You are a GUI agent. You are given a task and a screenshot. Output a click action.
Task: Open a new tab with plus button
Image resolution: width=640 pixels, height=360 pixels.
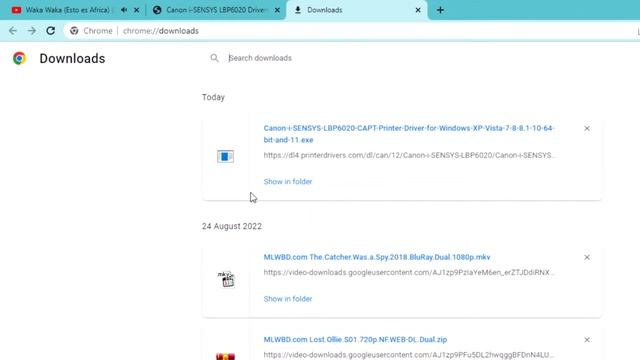440,10
